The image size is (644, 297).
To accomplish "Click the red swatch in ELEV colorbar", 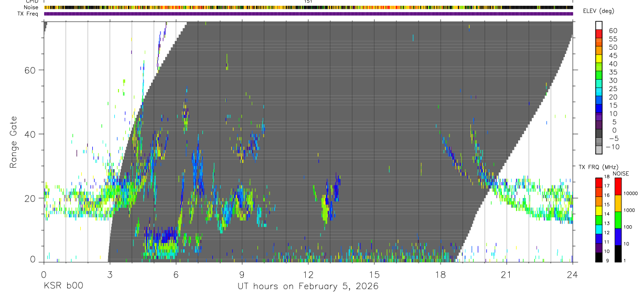I will click(599, 33).
